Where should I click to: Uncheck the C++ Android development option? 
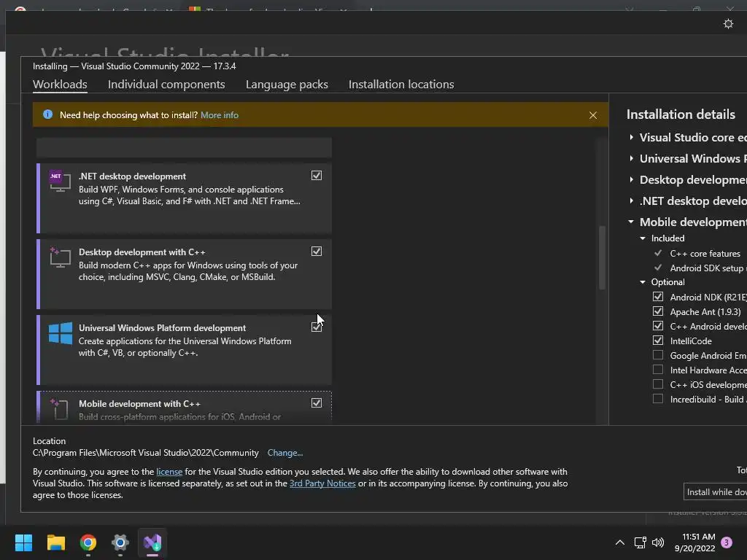[658, 326]
